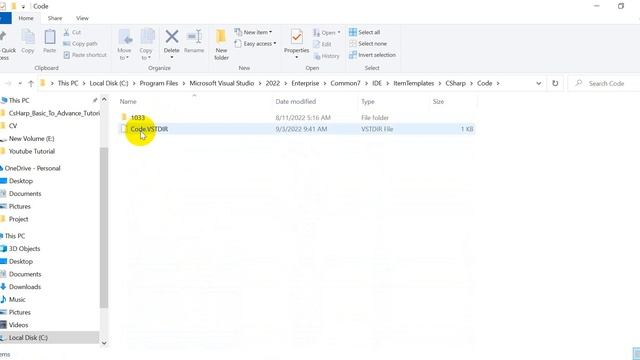Expand the address bar history dropdown
Viewport: 640px width, 360px height.
point(539,83)
